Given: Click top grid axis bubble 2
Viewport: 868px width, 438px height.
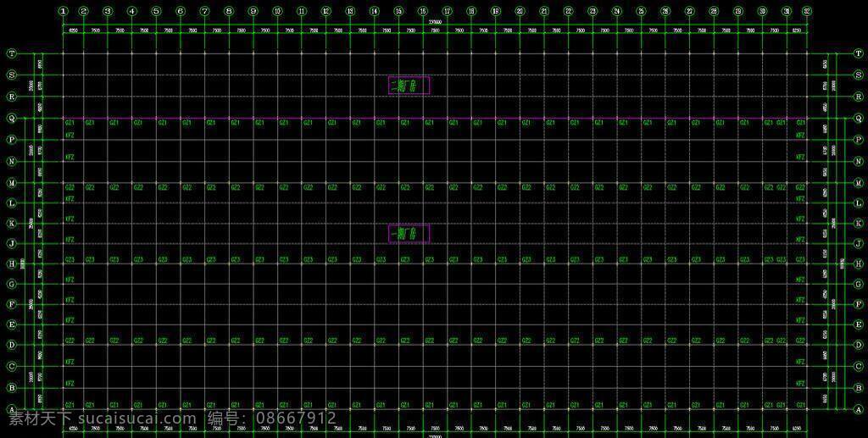Looking at the screenshot, I should 84,10.
